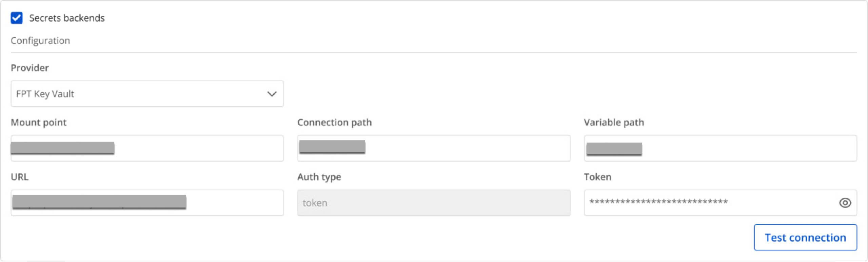Viewport: 868px width, 262px height.
Task: Click inside the masked Token field
Action: [710, 203]
